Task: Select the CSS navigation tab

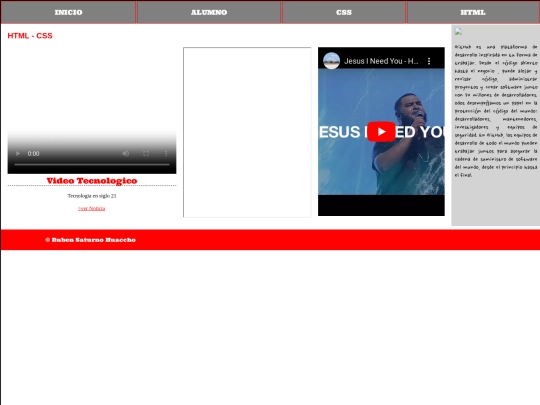Action: [344, 12]
